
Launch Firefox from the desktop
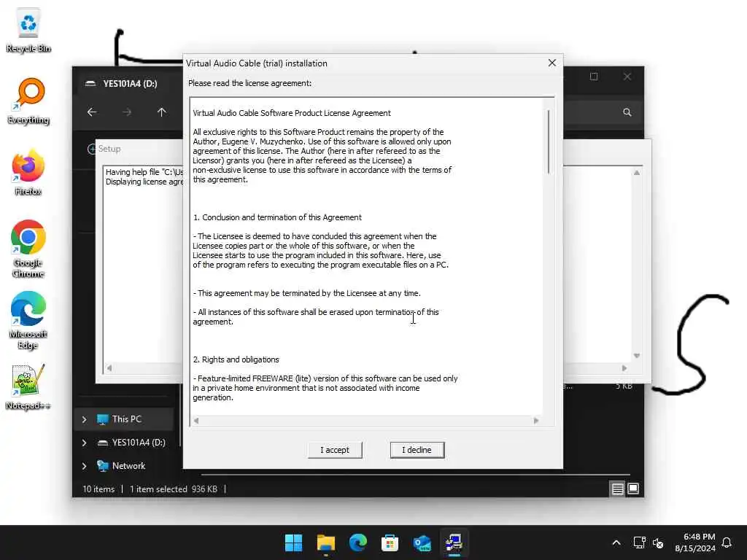point(28,173)
